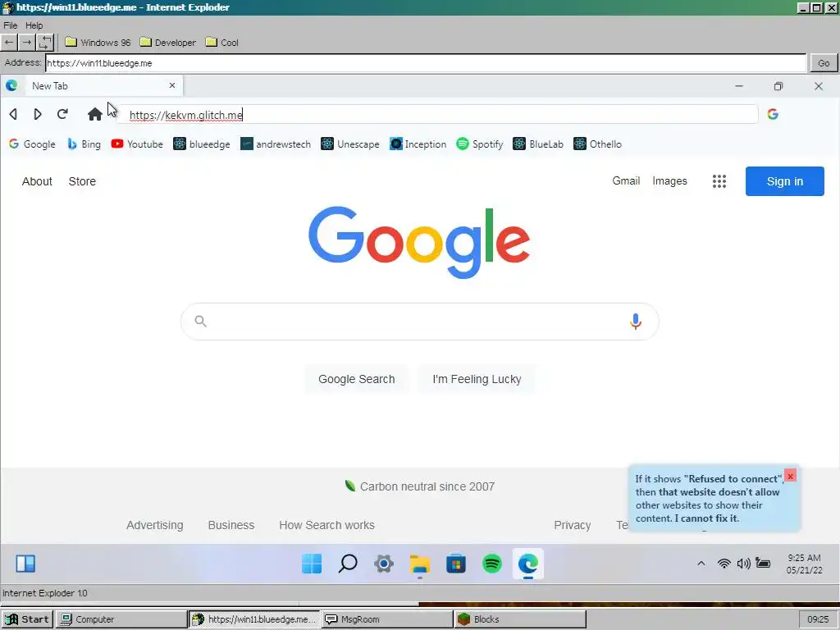This screenshot has width=840, height=630.
Task: Open the Help menu
Action: tap(34, 25)
